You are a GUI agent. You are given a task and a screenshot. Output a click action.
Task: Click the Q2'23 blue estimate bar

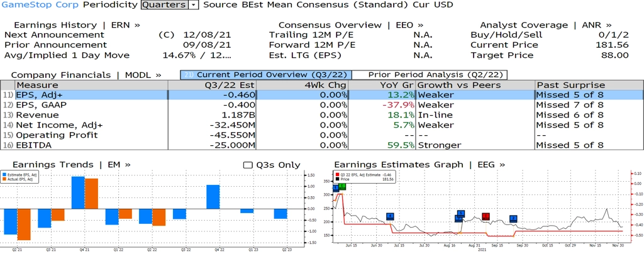280,214
